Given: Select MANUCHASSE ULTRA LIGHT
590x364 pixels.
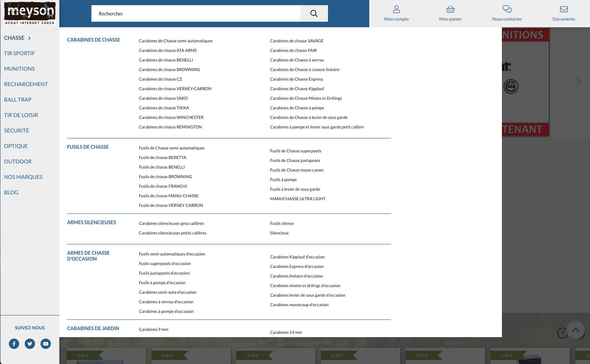Looking at the screenshot, I should pos(298,199).
